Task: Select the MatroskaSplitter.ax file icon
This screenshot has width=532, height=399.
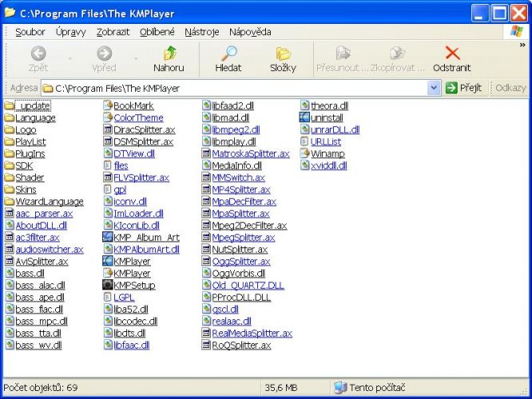Action: tap(206, 153)
